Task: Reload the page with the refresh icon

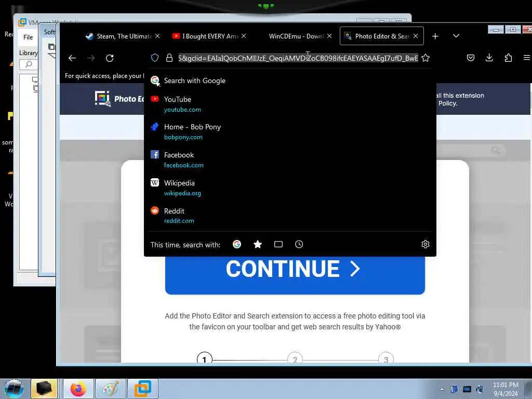Action: [110, 58]
